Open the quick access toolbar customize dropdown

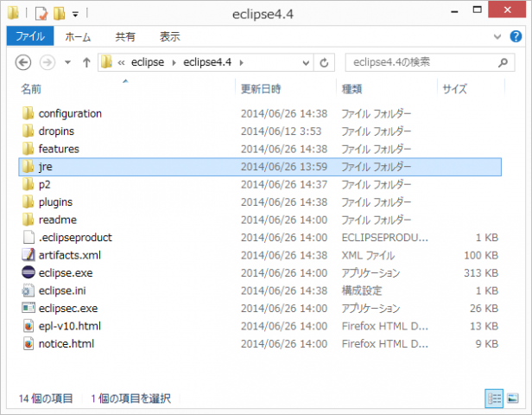75,14
